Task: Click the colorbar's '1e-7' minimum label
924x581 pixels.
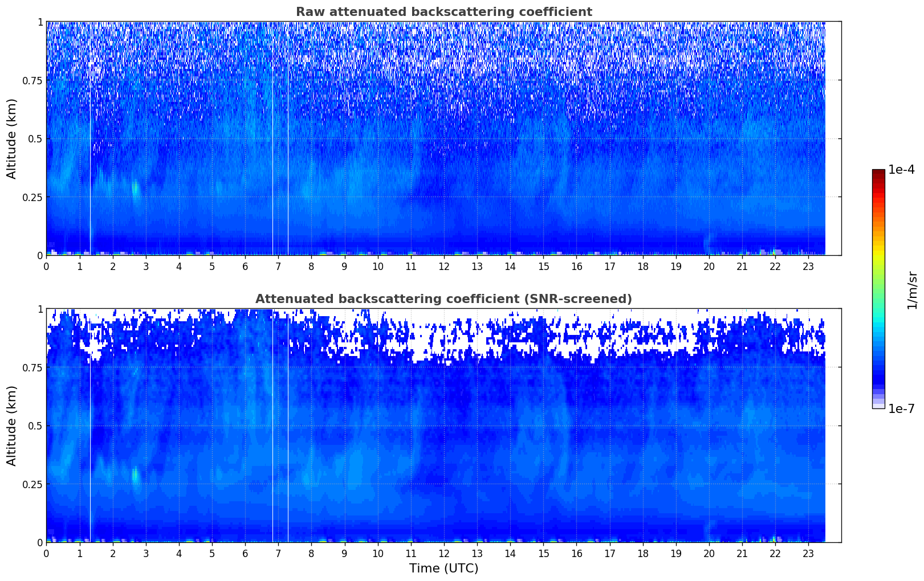Action: 901,409
